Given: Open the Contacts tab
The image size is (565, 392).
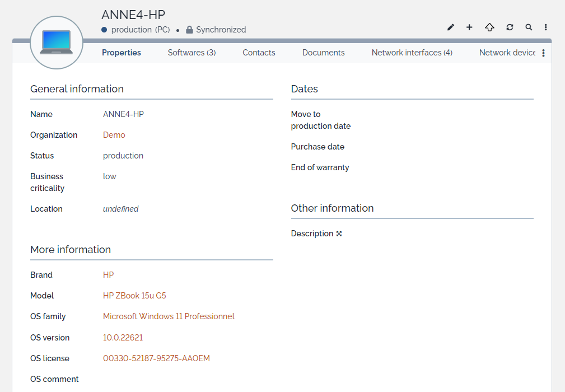Looking at the screenshot, I should [x=259, y=53].
